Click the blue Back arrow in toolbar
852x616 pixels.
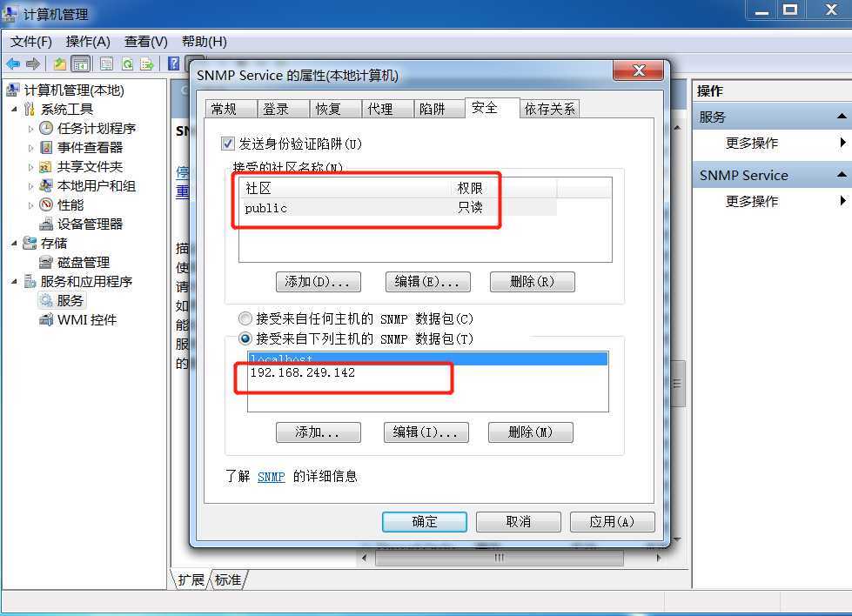(x=13, y=64)
